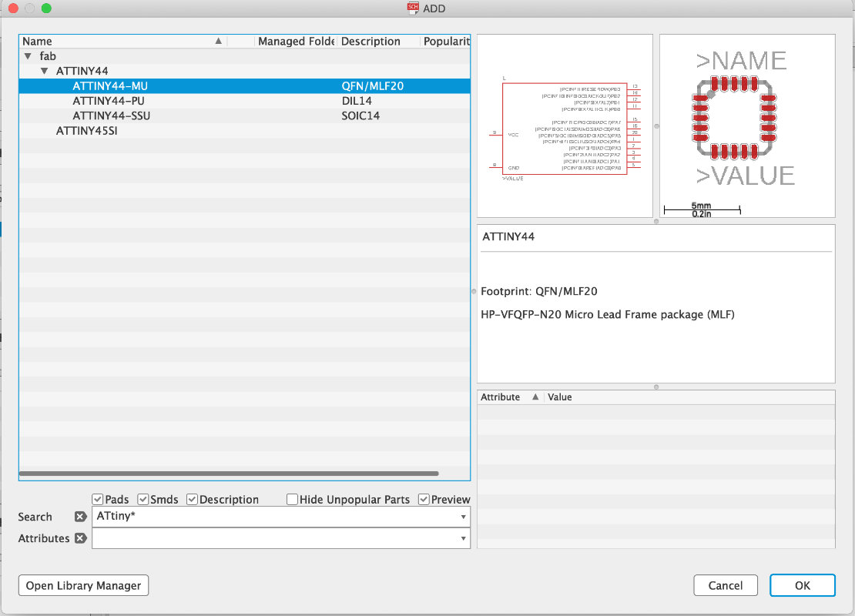Click the SOIC14 description cell

[360, 115]
